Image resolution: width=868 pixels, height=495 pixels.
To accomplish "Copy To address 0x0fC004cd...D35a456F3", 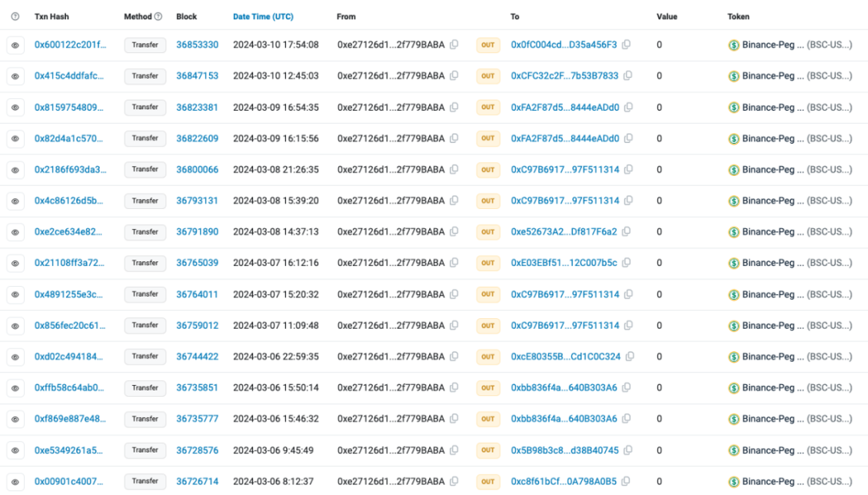I will tap(627, 45).
